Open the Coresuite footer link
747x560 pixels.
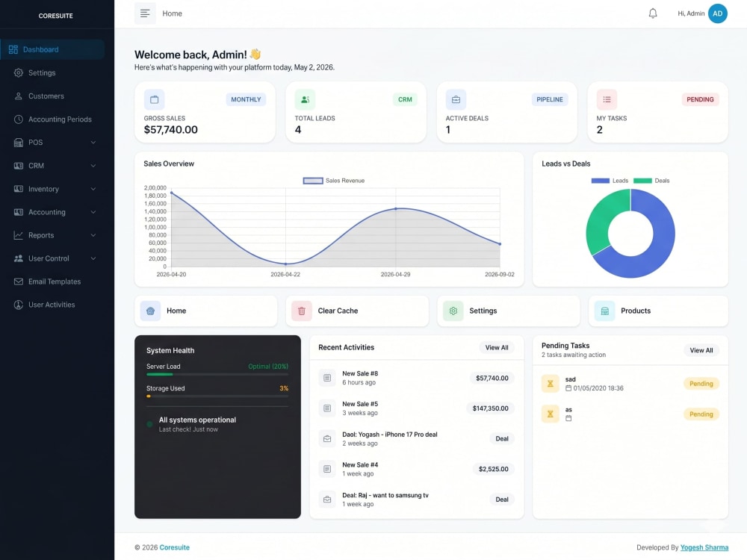coord(174,547)
